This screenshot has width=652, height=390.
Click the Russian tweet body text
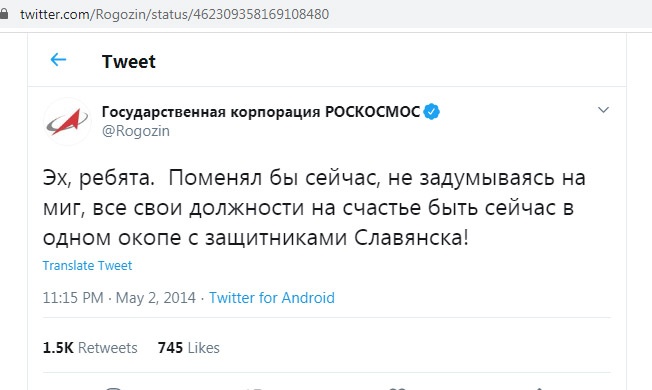coord(314,207)
